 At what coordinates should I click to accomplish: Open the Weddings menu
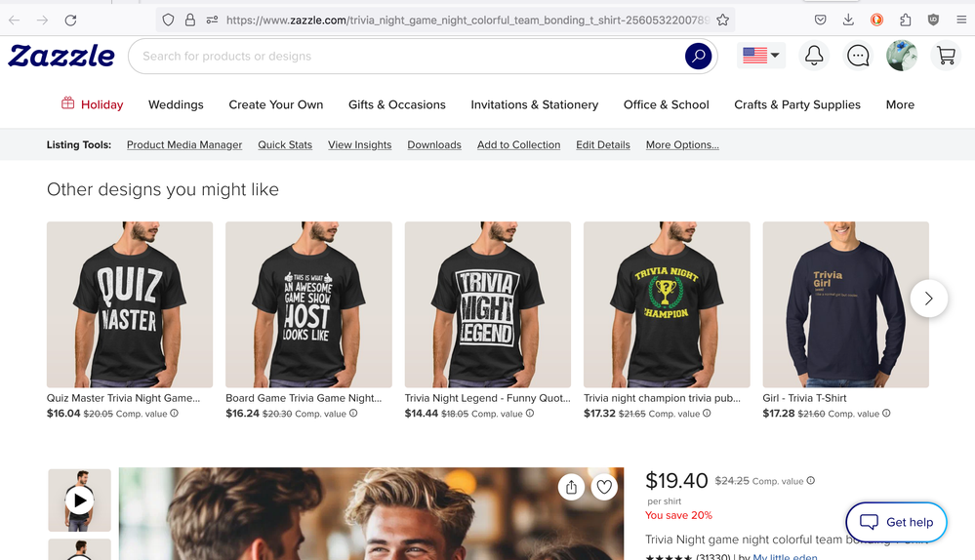(x=176, y=104)
